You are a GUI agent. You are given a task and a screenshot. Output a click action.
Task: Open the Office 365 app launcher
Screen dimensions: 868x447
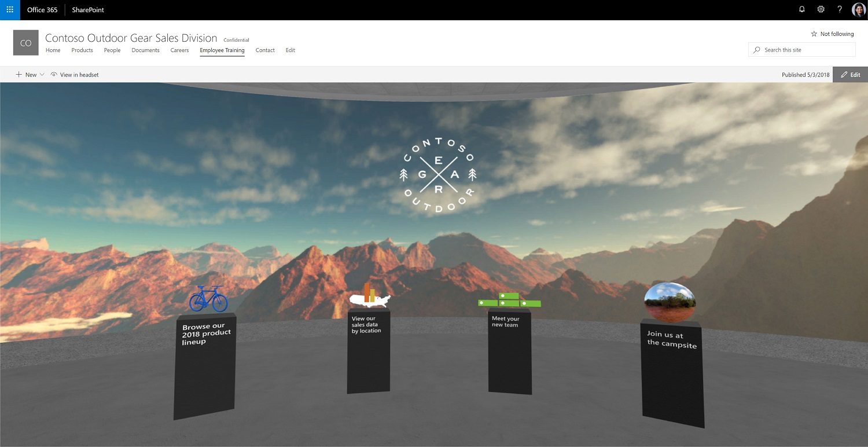point(9,9)
